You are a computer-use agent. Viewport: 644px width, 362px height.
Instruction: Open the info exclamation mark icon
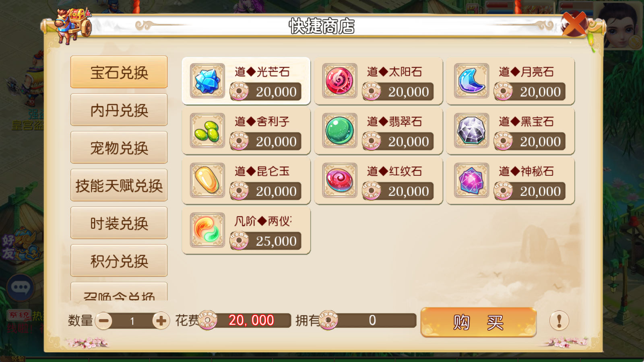pyautogui.click(x=559, y=321)
